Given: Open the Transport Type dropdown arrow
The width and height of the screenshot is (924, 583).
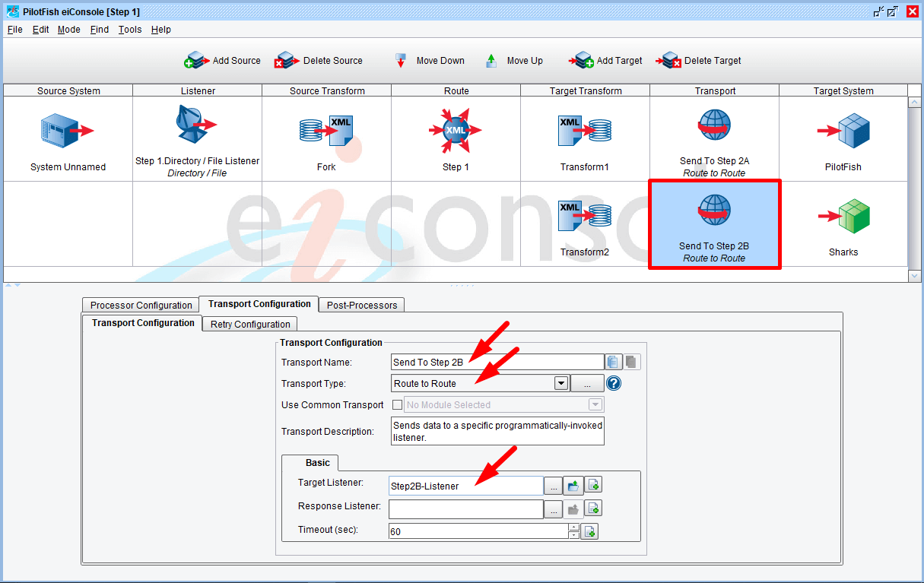Looking at the screenshot, I should [x=561, y=383].
